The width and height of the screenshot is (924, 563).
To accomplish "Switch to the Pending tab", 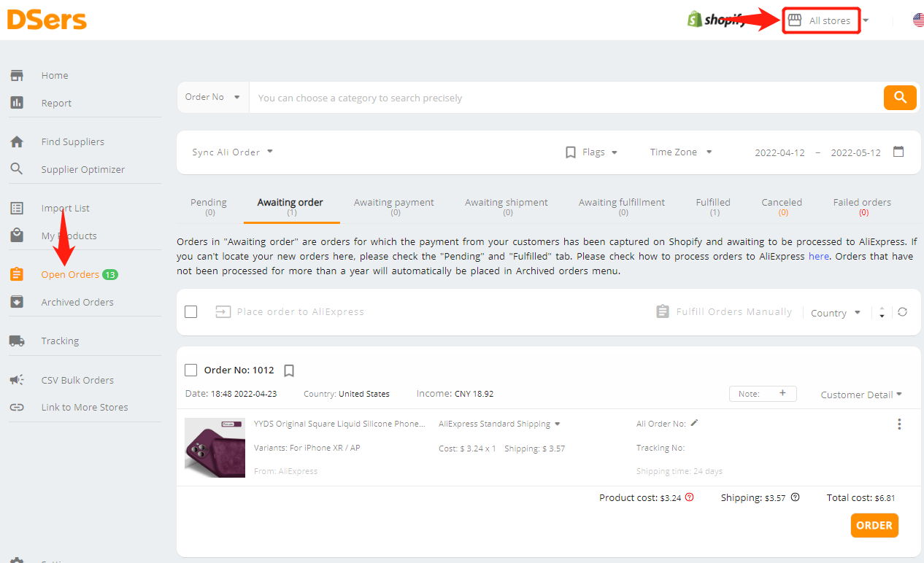I will tap(209, 206).
